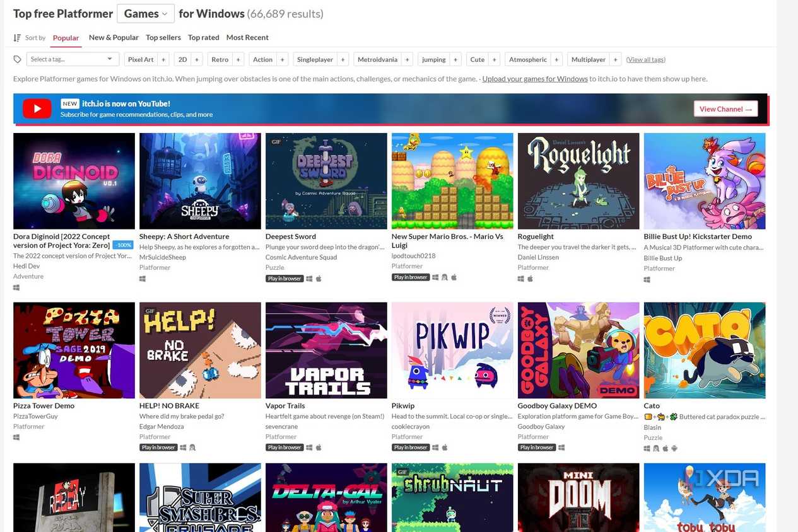Viewport: 798px width, 532px height.
Task: Select the Popular sort tab
Action: [x=66, y=38]
